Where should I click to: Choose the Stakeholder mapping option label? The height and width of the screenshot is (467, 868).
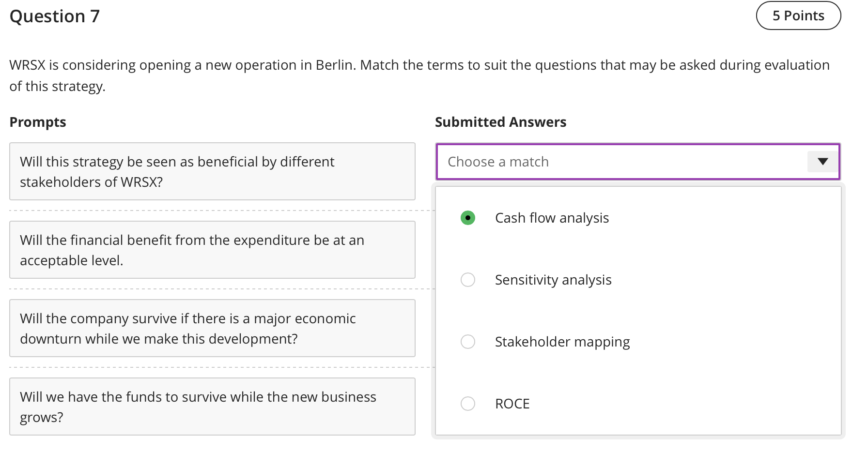(x=562, y=342)
